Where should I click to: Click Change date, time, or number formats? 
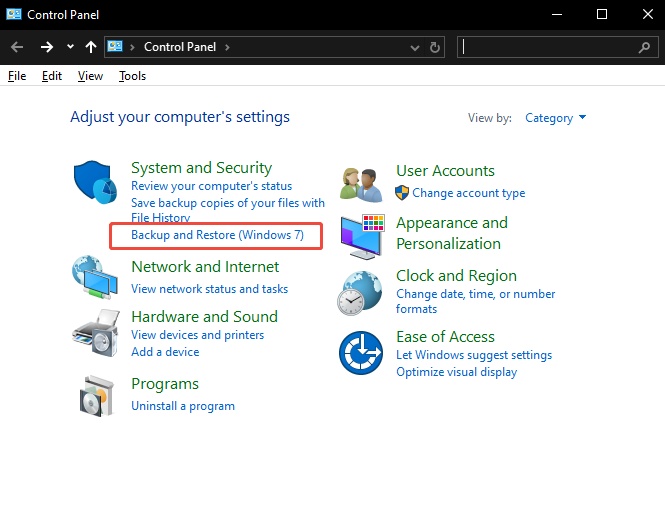coord(475,301)
